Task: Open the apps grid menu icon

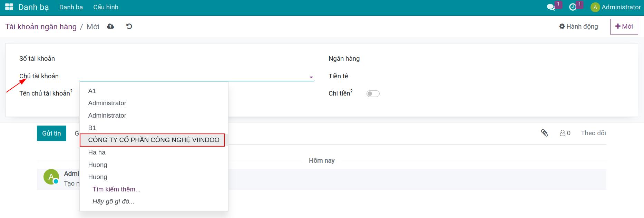Action: click(x=9, y=7)
